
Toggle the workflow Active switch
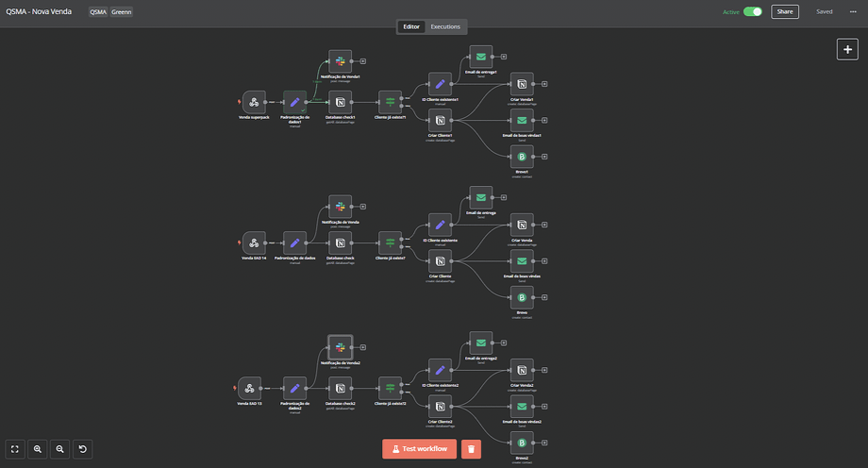click(x=752, y=11)
